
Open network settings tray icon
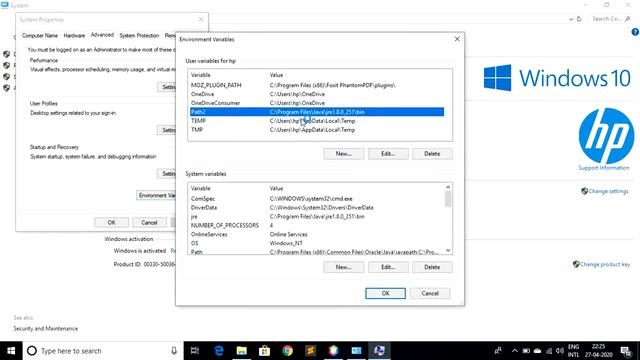(549, 351)
